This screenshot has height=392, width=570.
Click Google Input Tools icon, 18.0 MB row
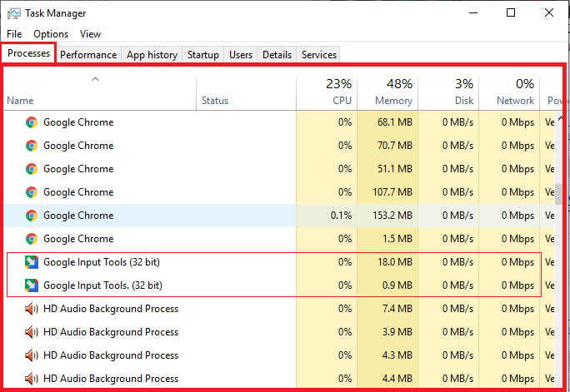pos(32,262)
